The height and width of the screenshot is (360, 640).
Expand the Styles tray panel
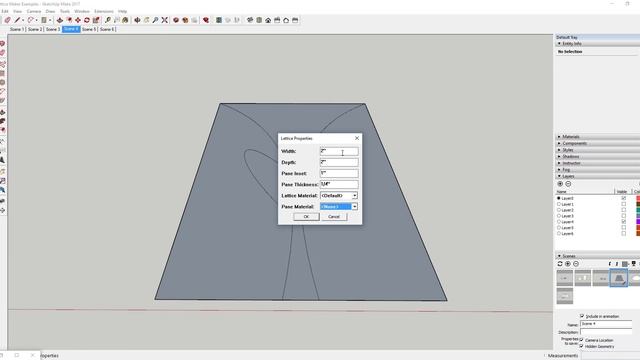(567, 150)
